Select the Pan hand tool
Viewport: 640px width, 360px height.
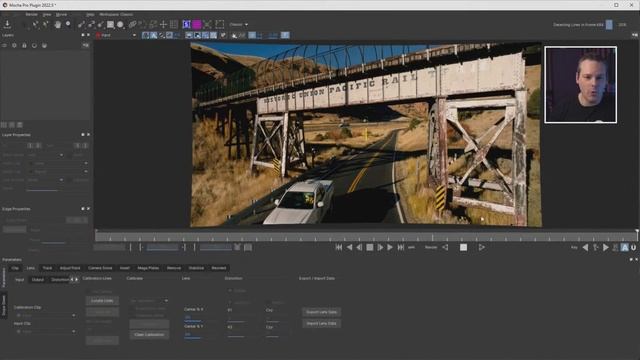(58, 24)
